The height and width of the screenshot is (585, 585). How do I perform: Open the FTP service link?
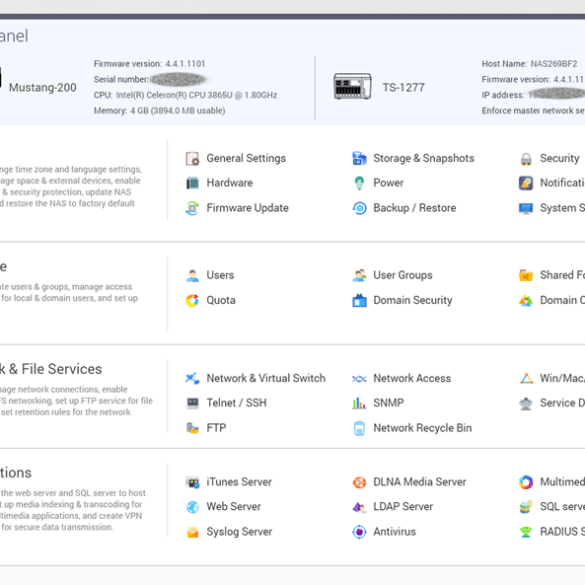click(216, 428)
